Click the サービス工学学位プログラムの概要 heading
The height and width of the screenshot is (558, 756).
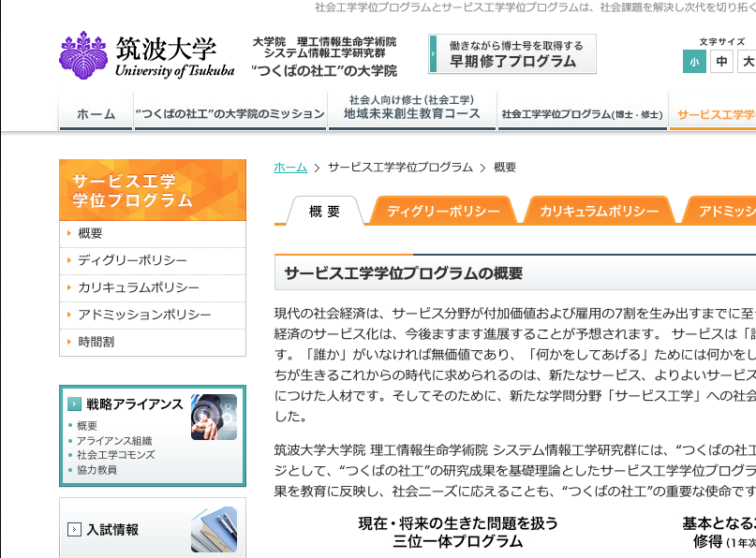403,273
